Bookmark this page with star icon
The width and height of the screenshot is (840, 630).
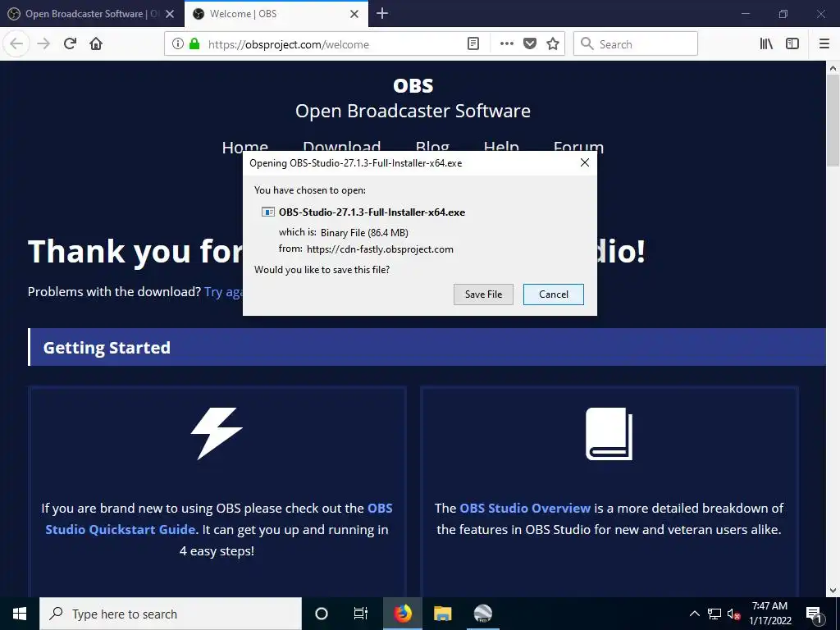[x=553, y=44]
